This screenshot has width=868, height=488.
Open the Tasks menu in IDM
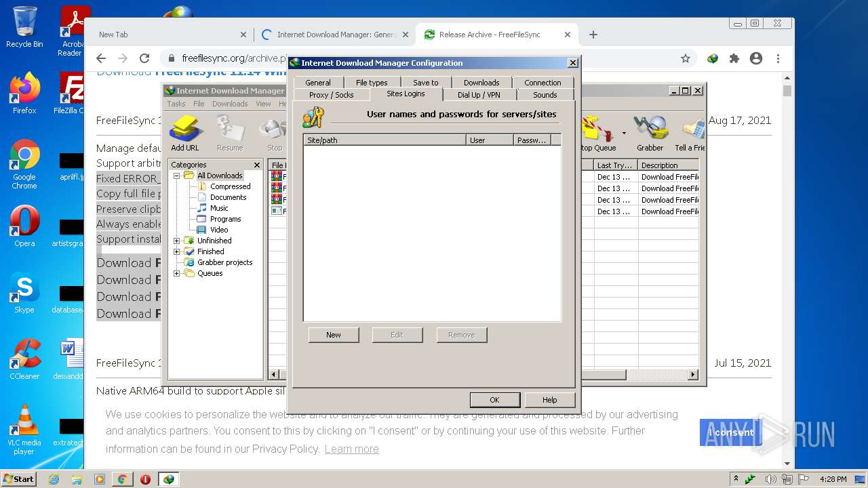[176, 104]
